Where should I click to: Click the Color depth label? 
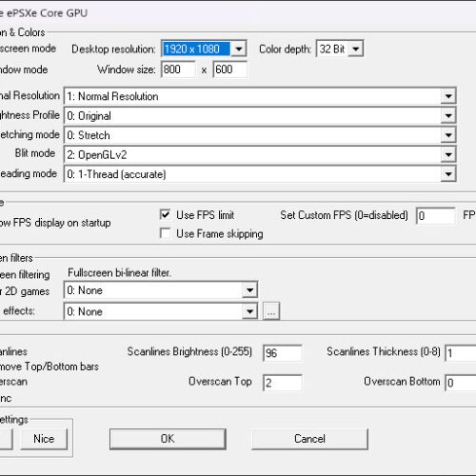pyautogui.click(x=285, y=50)
